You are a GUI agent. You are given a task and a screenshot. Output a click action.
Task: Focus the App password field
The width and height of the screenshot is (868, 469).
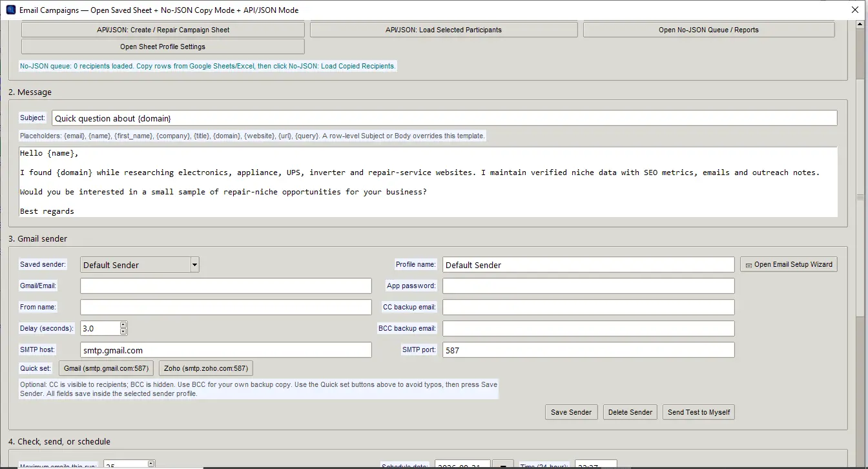pyautogui.click(x=588, y=286)
